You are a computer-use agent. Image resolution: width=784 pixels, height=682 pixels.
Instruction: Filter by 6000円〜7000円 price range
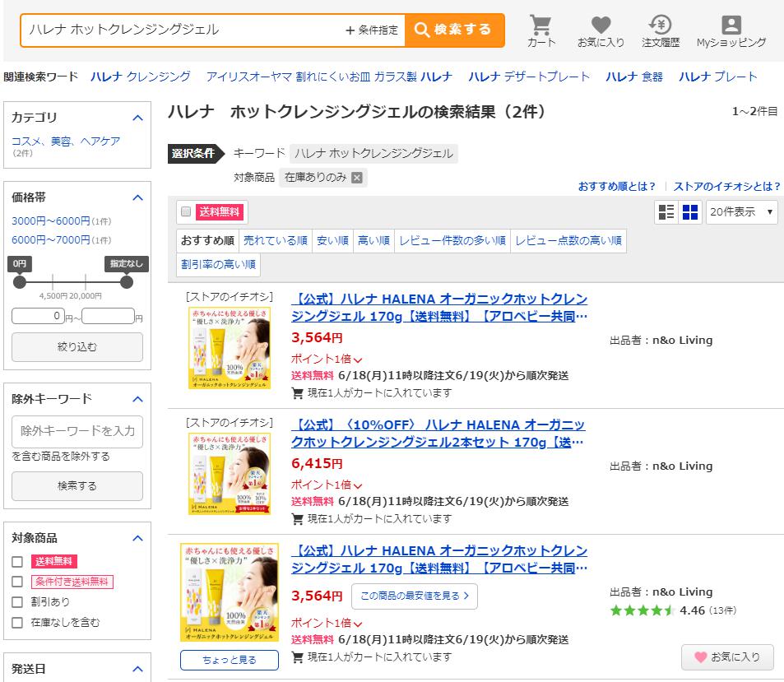tap(51, 240)
